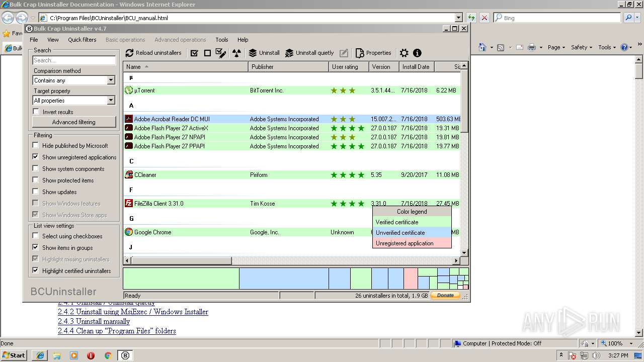
Task: Click the Reload uninstallers toolbar button
Action: [153, 53]
